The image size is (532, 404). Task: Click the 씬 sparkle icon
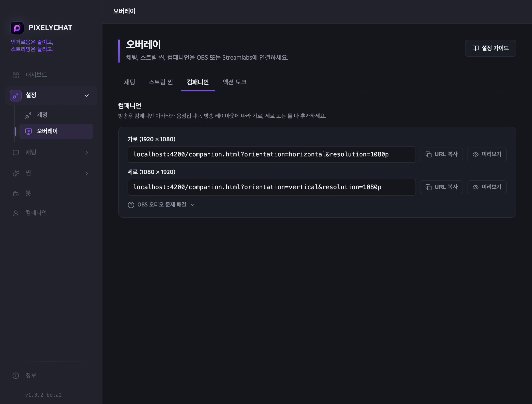[x=16, y=173]
